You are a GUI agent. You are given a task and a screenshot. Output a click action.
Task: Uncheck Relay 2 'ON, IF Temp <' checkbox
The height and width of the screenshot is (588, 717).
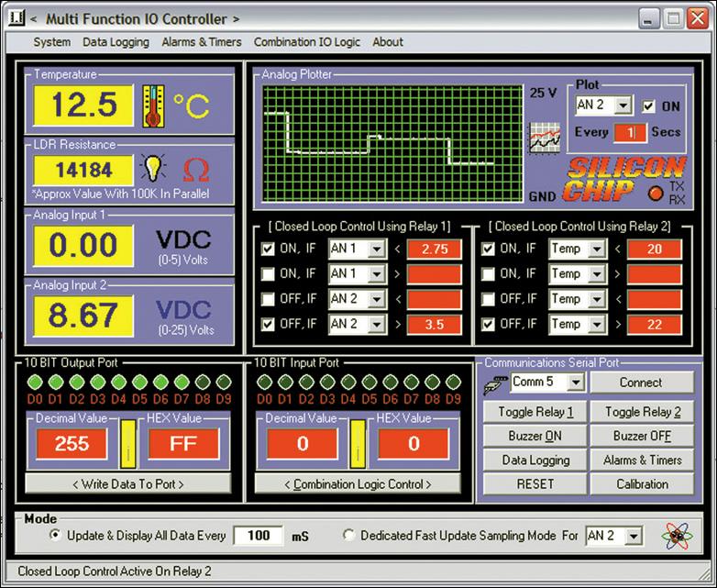pyautogui.click(x=488, y=249)
